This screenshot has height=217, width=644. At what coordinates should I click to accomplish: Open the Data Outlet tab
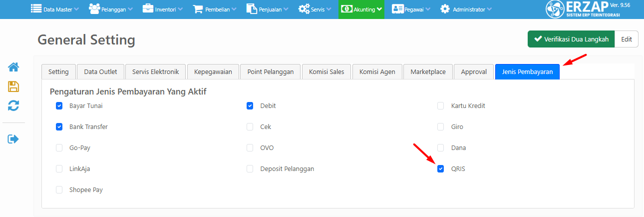coord(100,72)
